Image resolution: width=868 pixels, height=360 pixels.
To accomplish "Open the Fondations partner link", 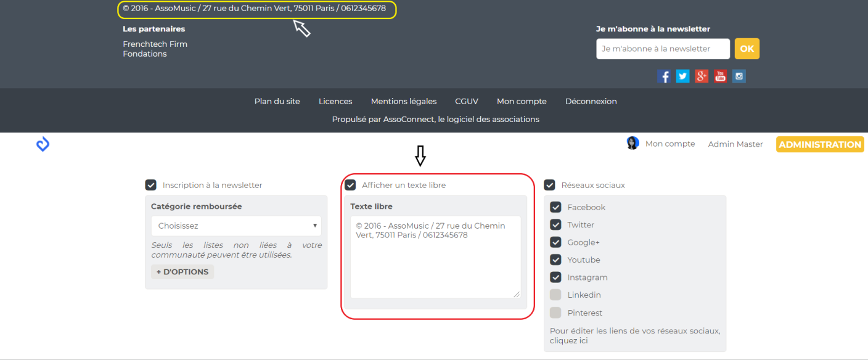I will 145,54.
